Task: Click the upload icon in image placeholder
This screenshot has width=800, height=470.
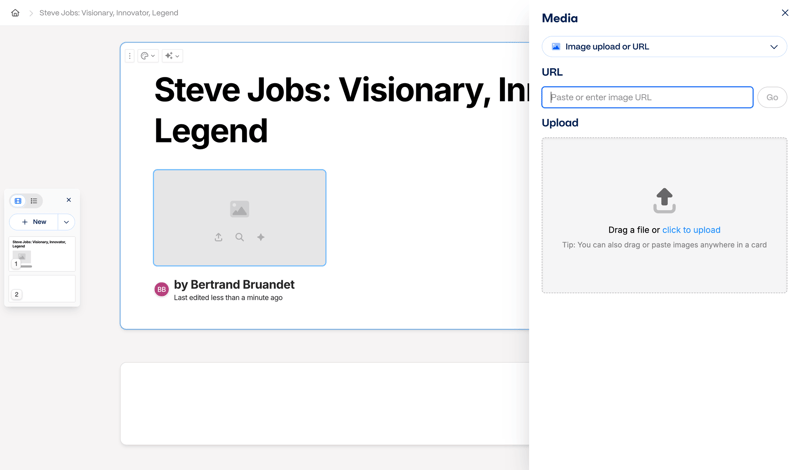Action: coord(218,237)
